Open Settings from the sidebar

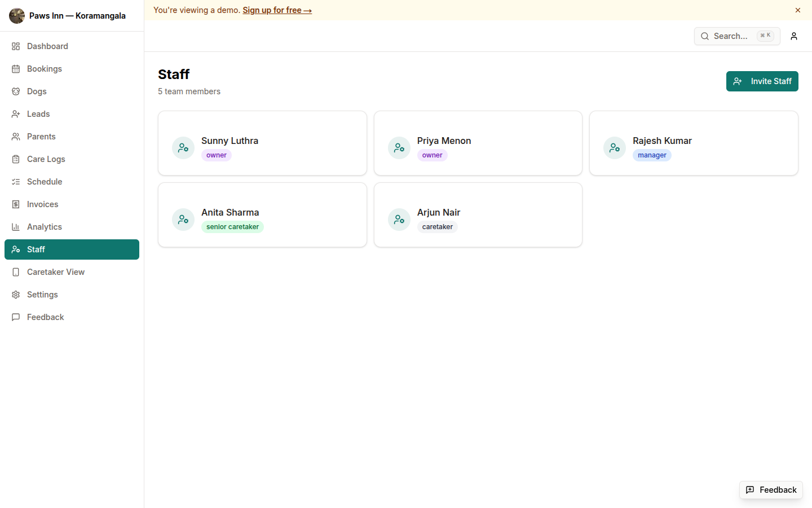coord(42,295)
